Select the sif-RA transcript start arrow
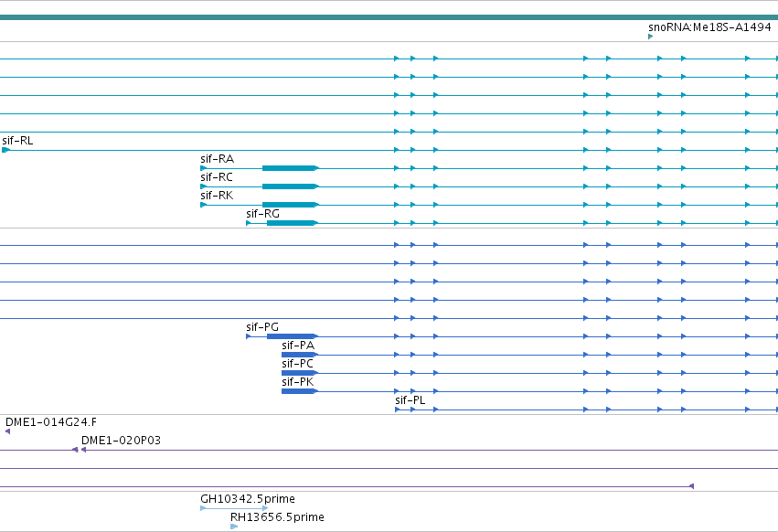The image size is (778, 532). click(203, 168)
